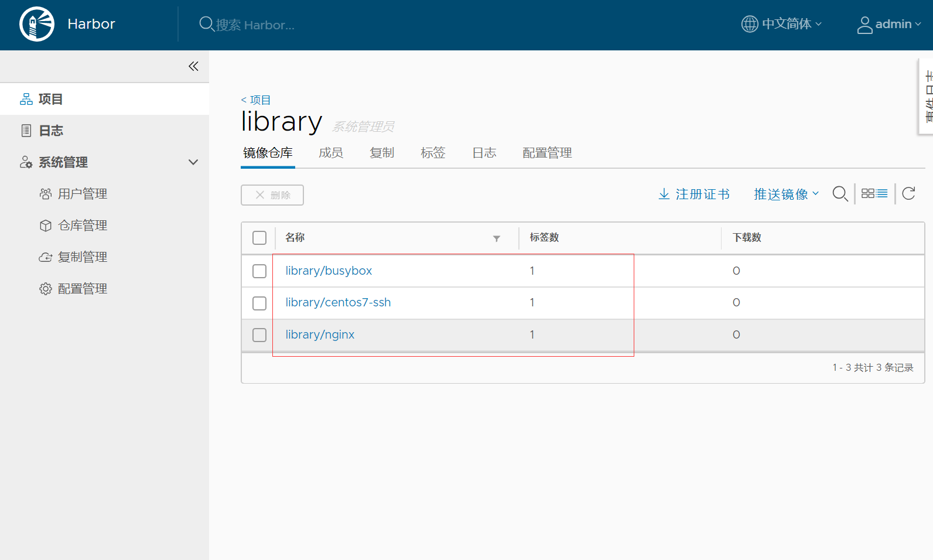Expand the 推送镜像 push image dropdown
The height and width of the screenshot is (560, 933).
(x=786, y=194)
